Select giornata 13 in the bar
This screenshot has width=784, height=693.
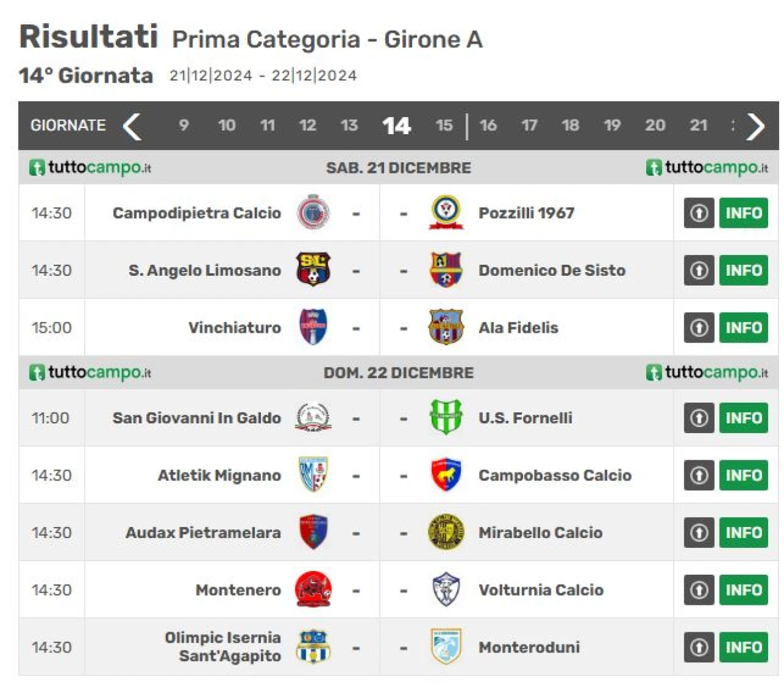[x=349, y=126]
